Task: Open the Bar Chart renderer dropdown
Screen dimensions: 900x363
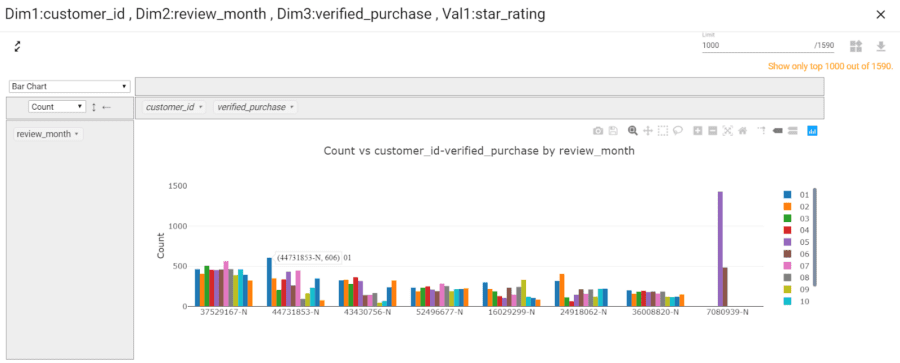Action: click(x=69, y=86)
